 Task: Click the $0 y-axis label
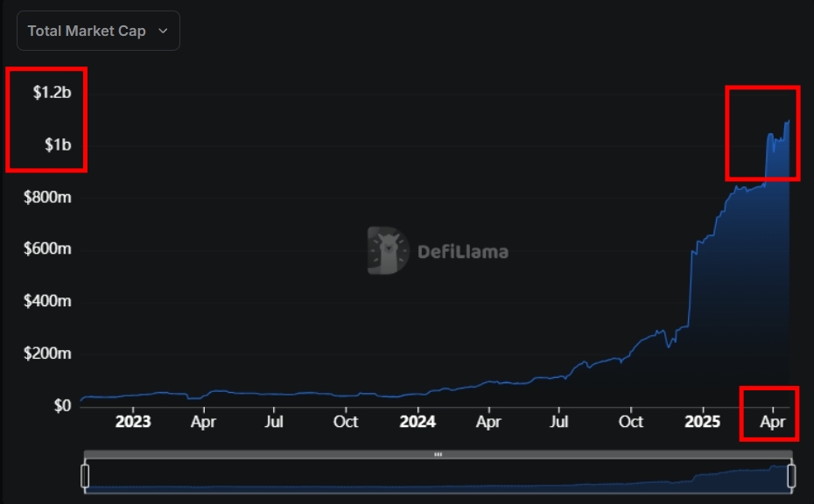(62, 405)
